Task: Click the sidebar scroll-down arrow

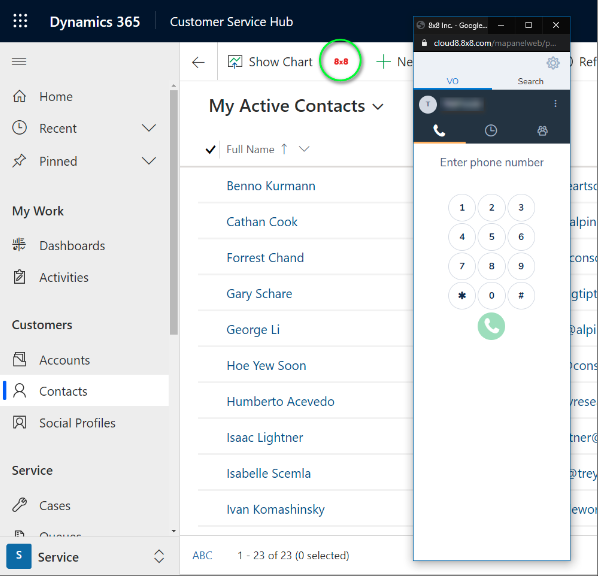Action: [x=174, y=531]
